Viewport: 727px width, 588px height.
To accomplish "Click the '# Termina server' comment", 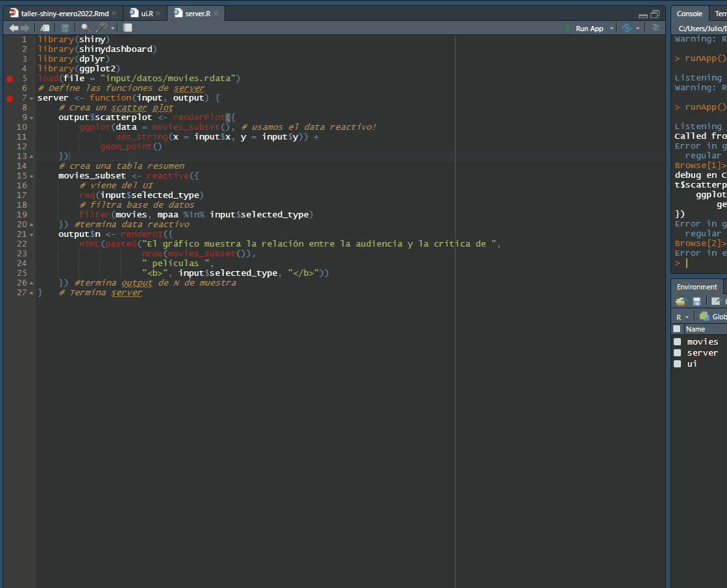I will coord(101,293).
